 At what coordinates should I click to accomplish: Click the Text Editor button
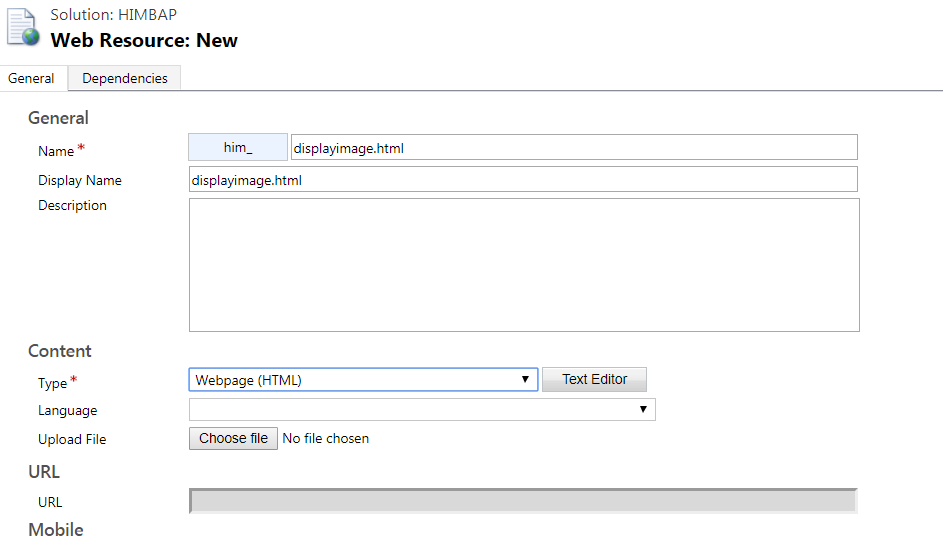pos(595,380)
